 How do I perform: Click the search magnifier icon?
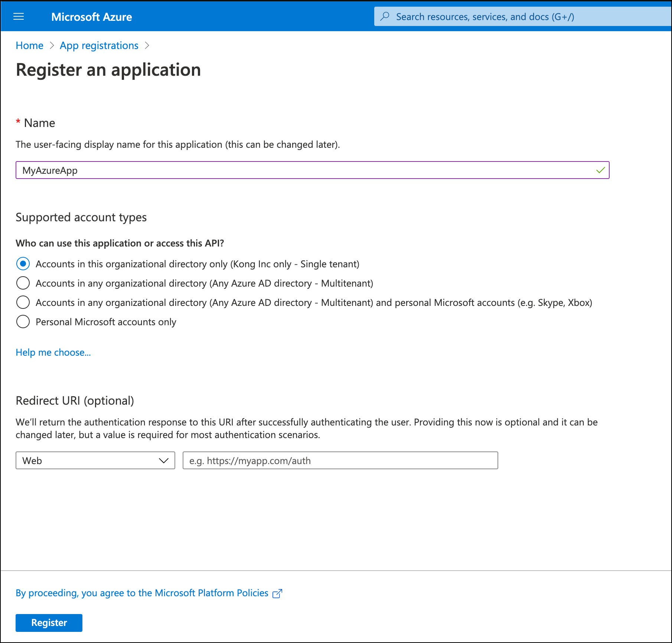tap(385, 16)
